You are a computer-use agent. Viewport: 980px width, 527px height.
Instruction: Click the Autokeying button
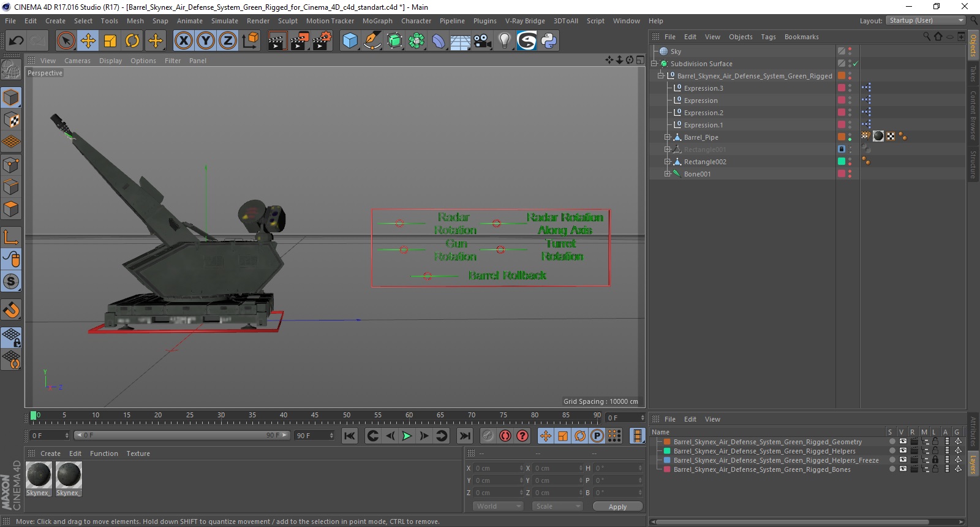tap(505, 436)
